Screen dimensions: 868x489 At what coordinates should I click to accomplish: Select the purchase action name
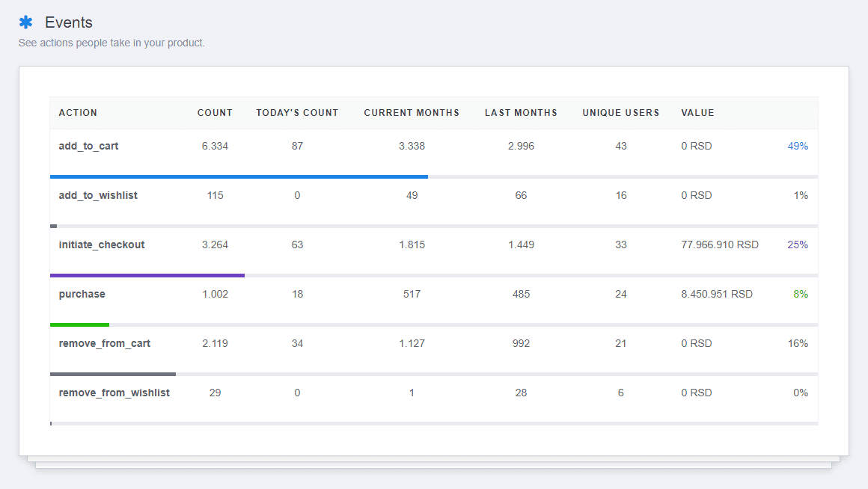click(82, 295)
